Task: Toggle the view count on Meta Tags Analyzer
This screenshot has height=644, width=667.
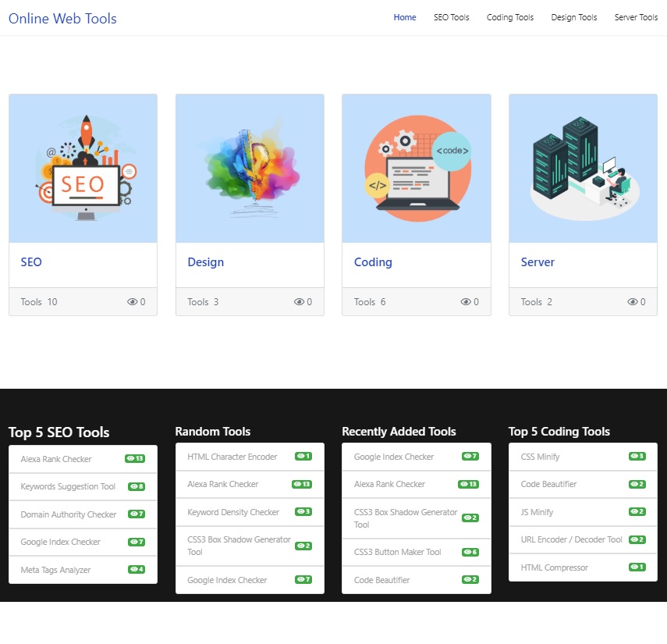Action: (136, 570)
